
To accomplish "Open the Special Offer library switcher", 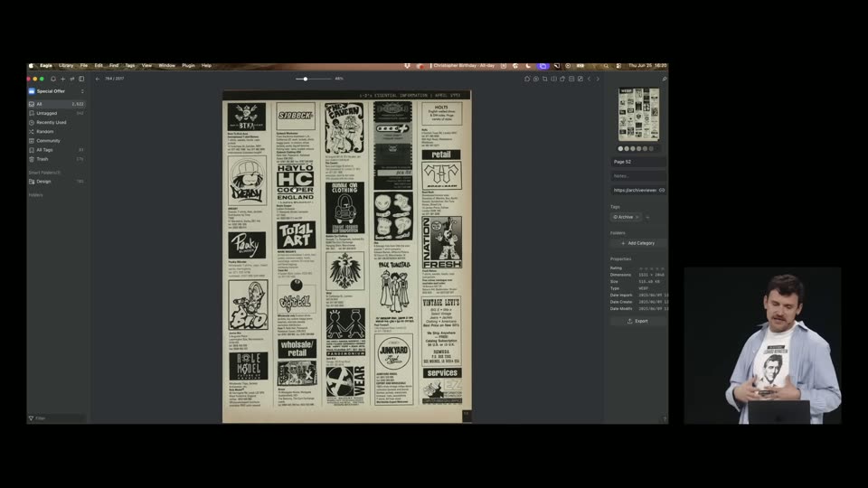I will [x=56, y=91].
